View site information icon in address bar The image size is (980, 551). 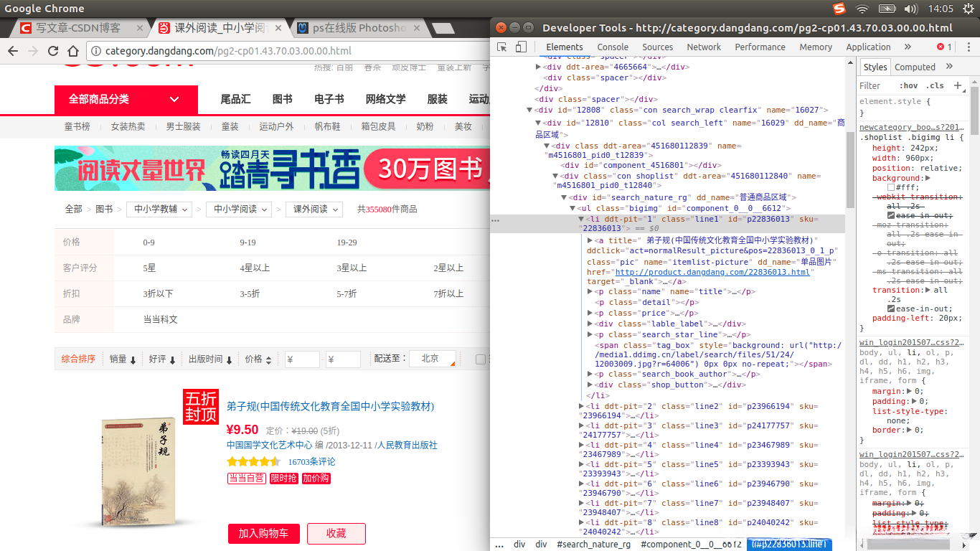click(x=96, y=52)
